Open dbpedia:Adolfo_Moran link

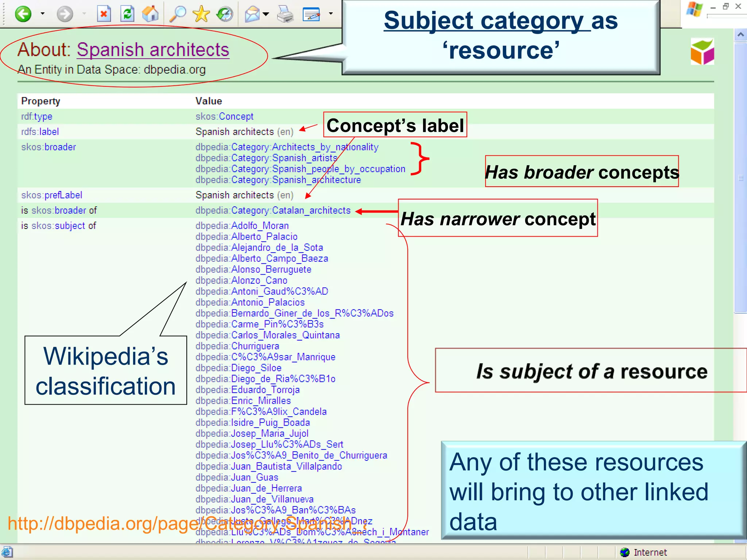242,226
